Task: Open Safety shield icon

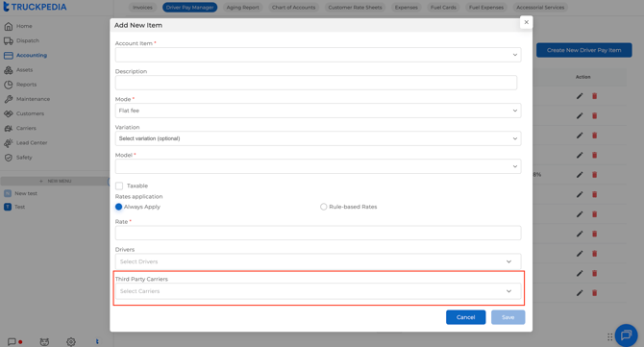Action: pos(9,158)
